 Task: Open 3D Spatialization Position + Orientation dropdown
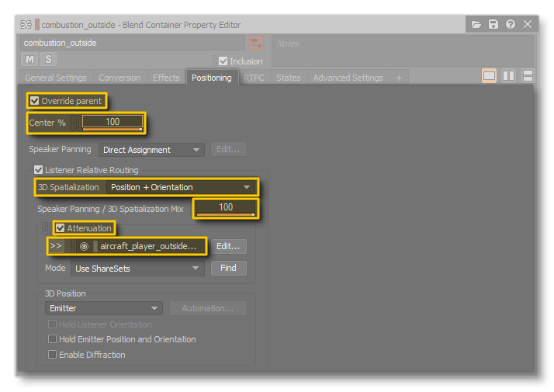pyautogui.click(x=182, y=187)
